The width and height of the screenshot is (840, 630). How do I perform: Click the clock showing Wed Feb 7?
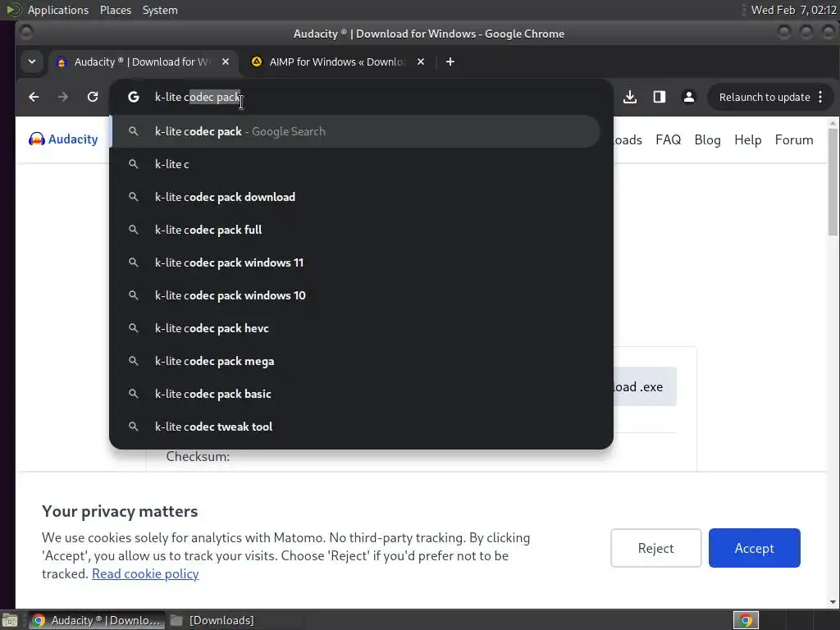point(793,10)
